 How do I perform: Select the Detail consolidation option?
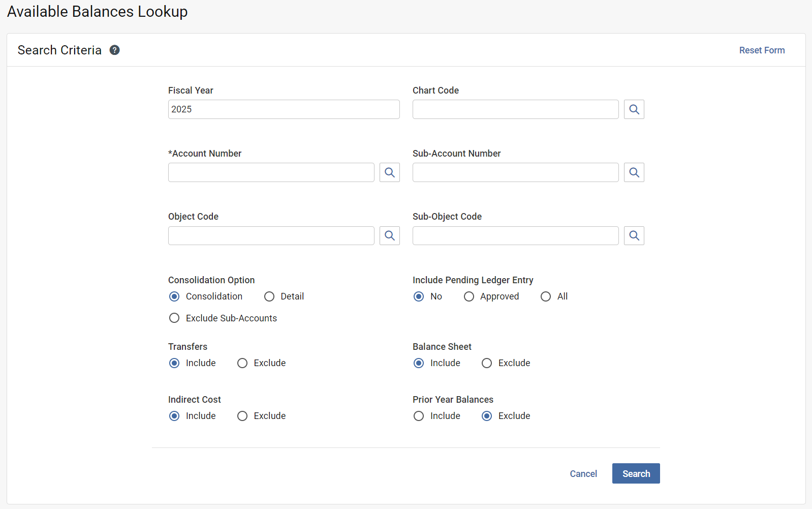269,296
